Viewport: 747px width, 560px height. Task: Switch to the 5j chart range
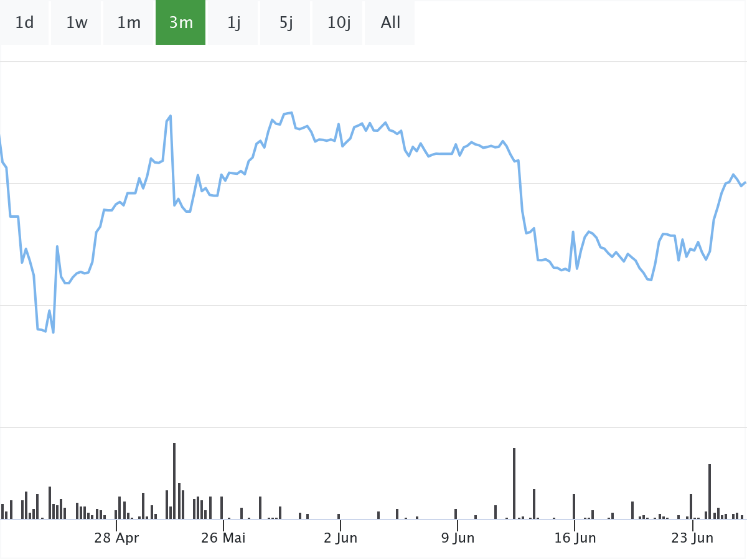coord(286,23)
